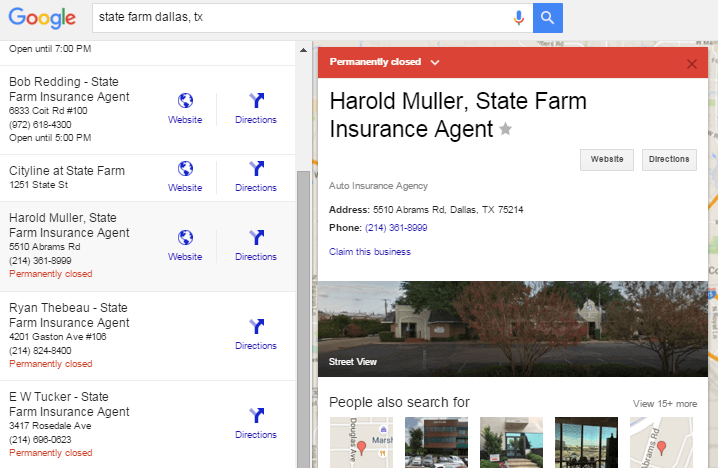Click address 1251 State St

[38, 185]
